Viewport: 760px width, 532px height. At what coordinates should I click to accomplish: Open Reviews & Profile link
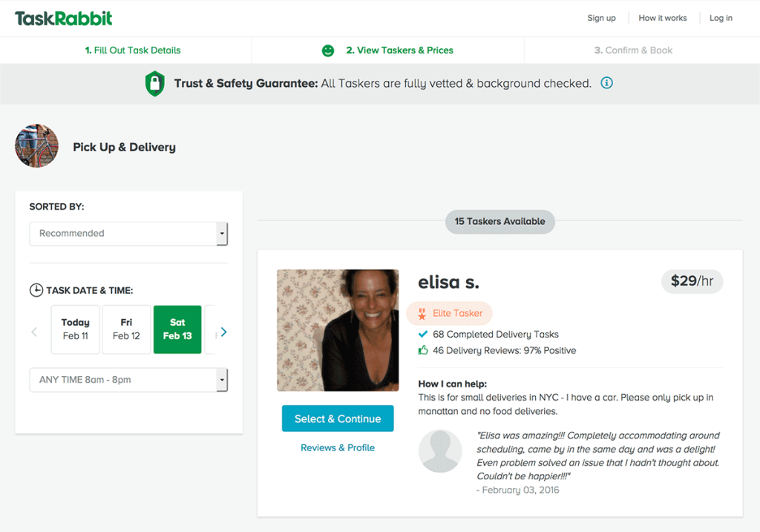[338, 447]
